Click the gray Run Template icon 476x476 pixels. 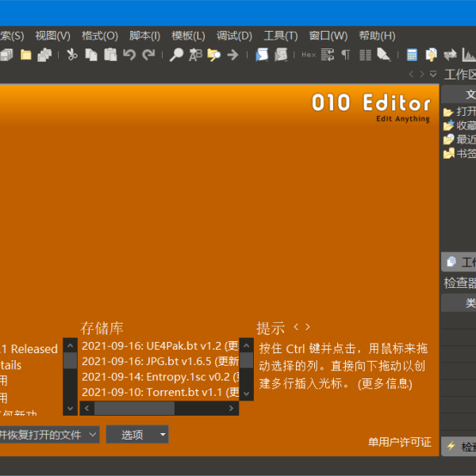point(281,55)
